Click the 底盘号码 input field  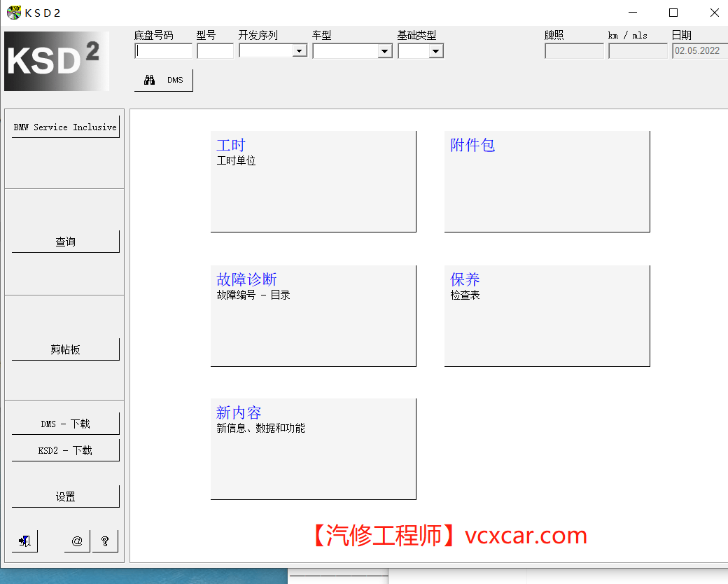coord(163,50)
